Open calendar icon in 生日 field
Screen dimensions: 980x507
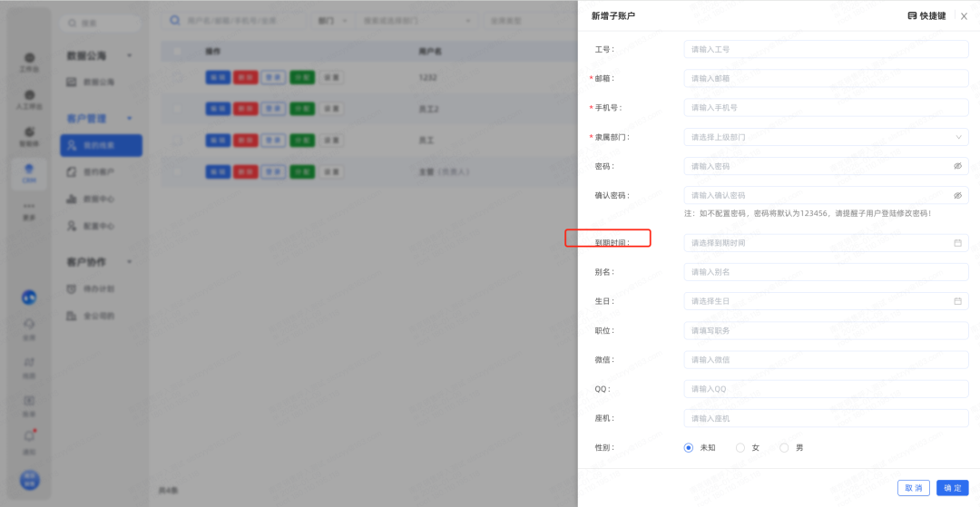pyautogui.click(x=957, y=301)
